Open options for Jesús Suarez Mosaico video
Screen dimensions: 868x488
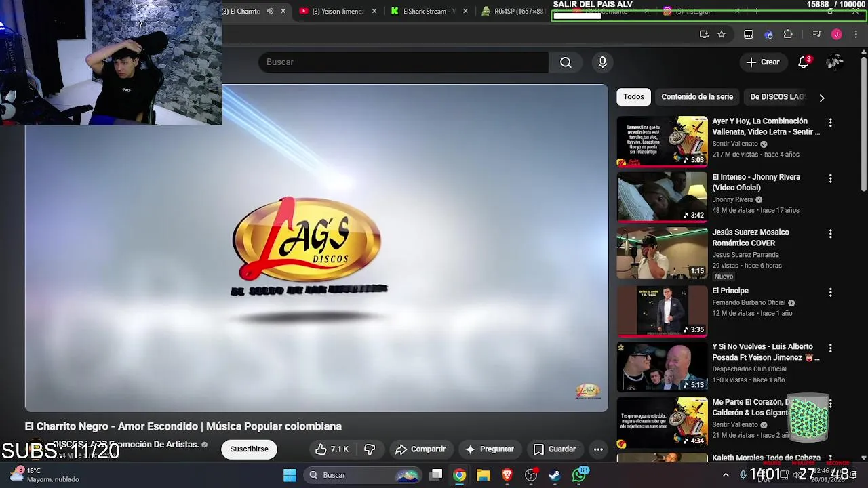(830, 234)
